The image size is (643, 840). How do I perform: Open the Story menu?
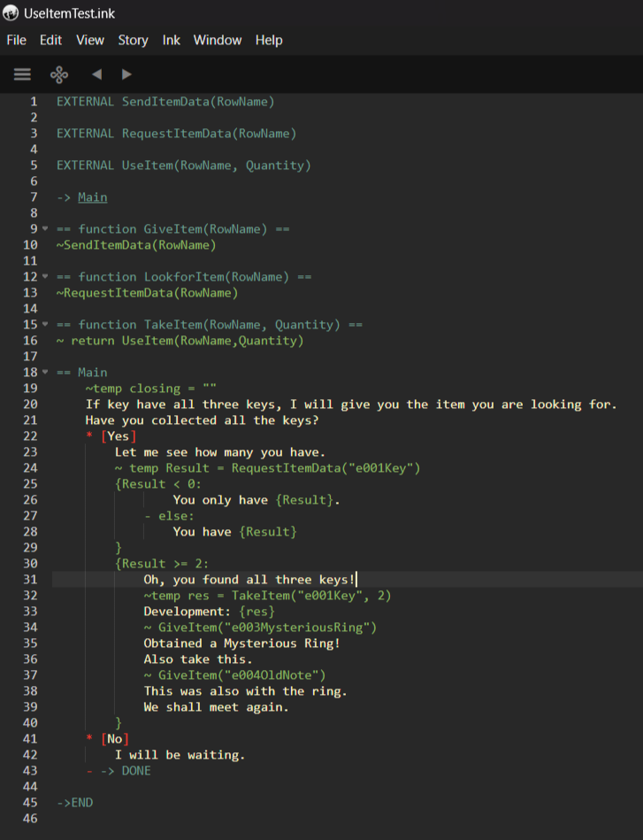tap(133, 40)
